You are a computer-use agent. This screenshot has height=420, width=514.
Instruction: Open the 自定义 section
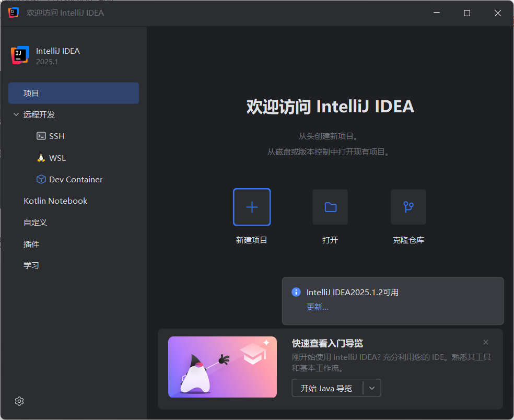coord(36,222)
